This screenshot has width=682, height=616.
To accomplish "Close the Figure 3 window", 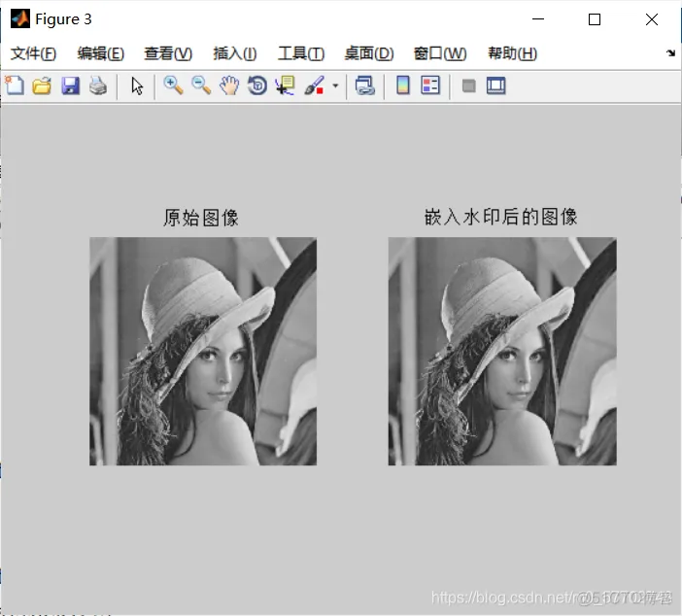I will pos(652,19).
